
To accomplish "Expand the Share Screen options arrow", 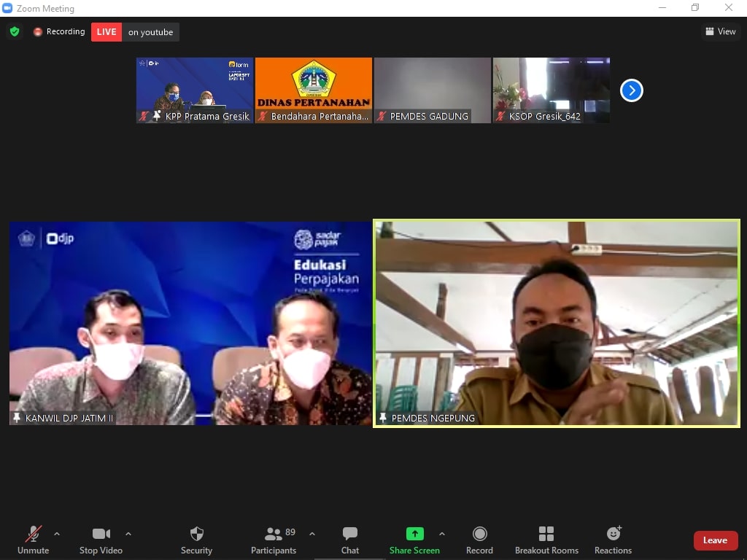I will [442, 534].
